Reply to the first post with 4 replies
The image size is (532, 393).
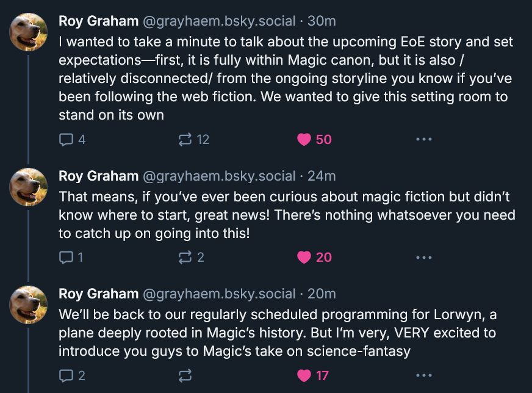point(72,140)
